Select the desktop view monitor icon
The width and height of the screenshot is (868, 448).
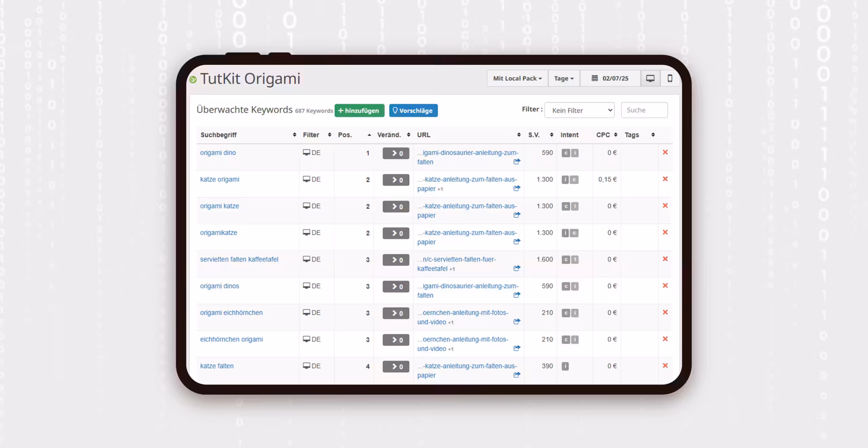[650, 78]
